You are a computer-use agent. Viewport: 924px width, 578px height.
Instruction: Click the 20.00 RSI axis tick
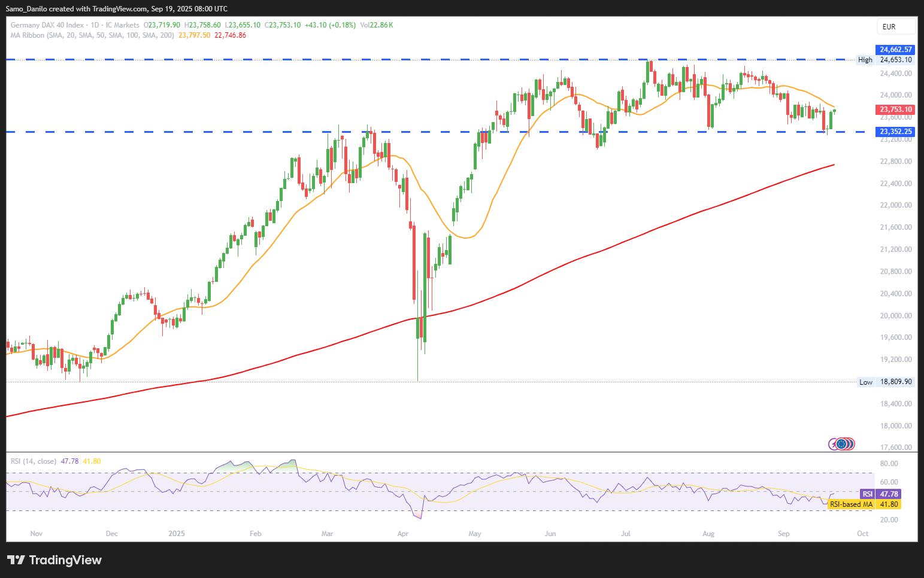tap(889, 520)
